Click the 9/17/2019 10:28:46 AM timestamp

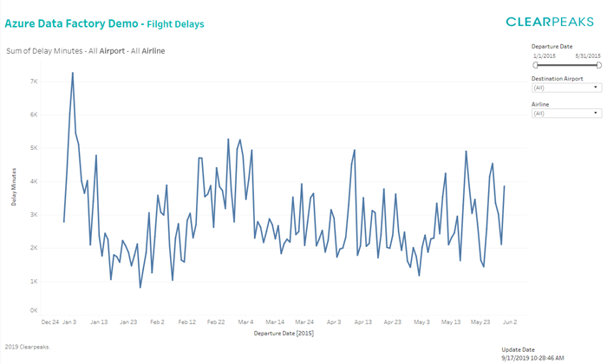(532, 358)
